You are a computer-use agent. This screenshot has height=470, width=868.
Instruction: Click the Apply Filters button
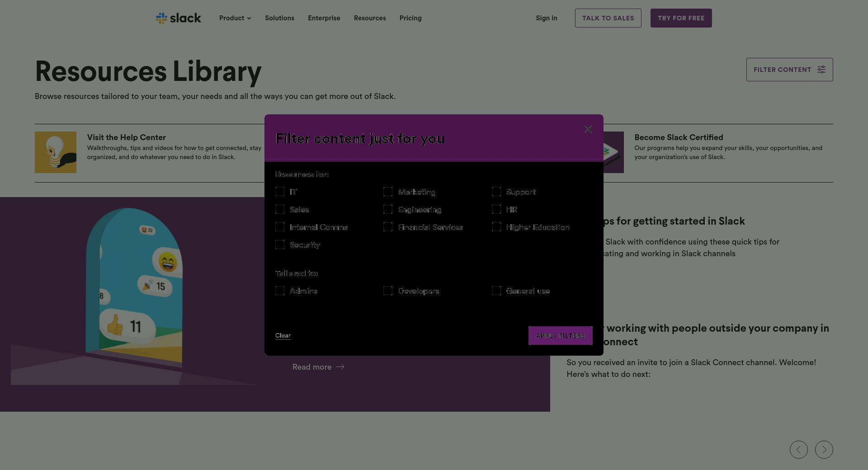pyautogui.click(x=561, y=336)
